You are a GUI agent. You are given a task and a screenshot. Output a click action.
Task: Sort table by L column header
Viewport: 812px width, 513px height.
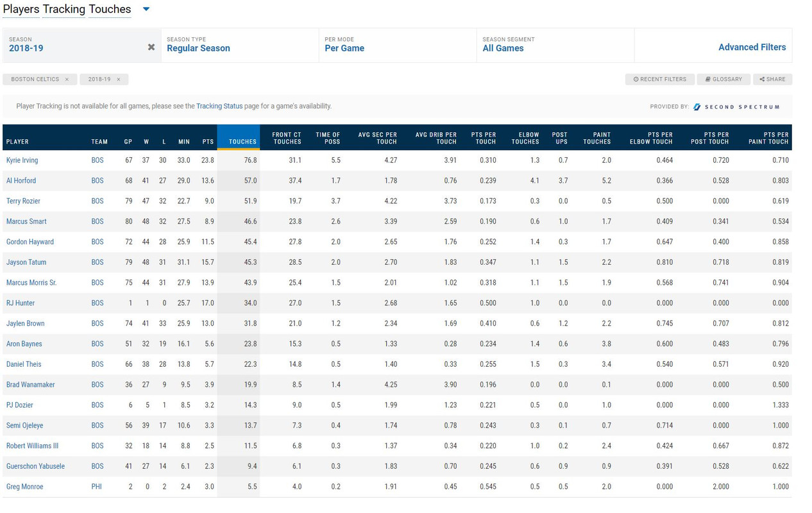coord(164,142)
